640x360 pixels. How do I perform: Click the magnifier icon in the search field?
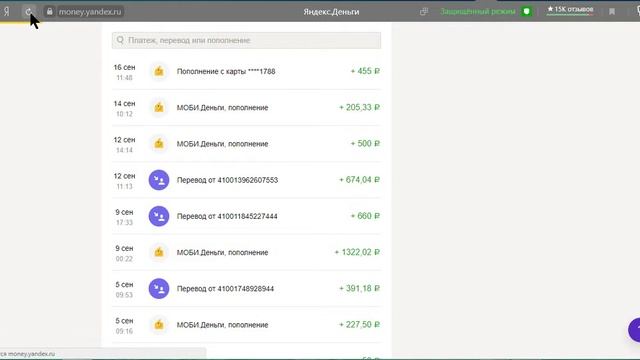click(120, 40)
